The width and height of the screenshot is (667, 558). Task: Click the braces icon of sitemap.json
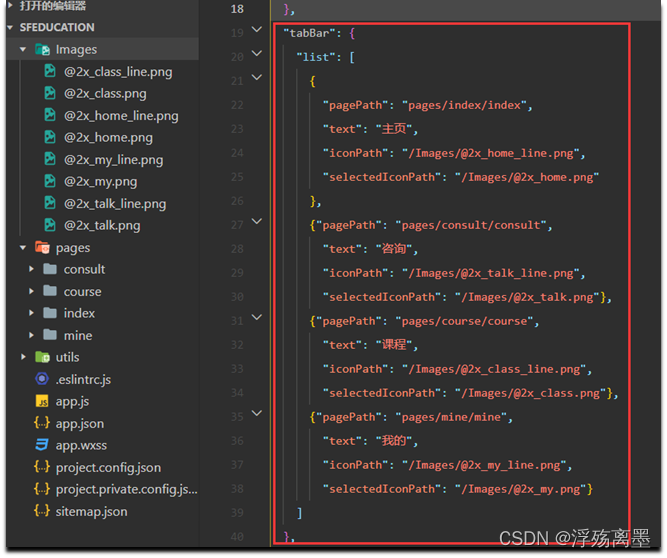coord(42,511)
